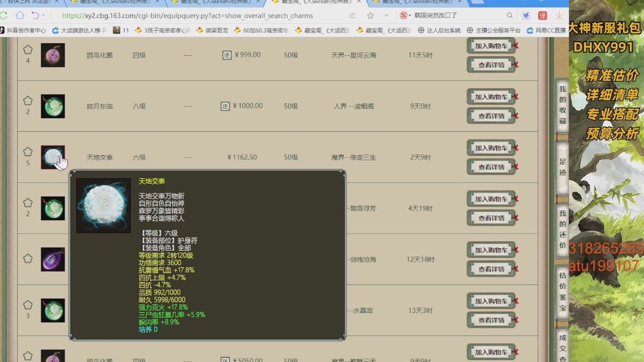Click the share icon in address bar
This screenshot has height=362, width=644.
coord(352,16)
